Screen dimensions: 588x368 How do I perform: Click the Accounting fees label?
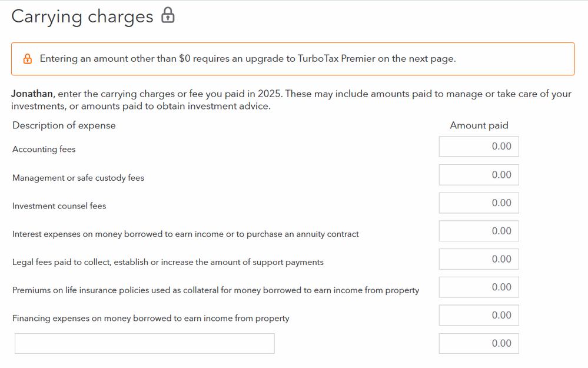pyautogui.click(x=44, y=150)
